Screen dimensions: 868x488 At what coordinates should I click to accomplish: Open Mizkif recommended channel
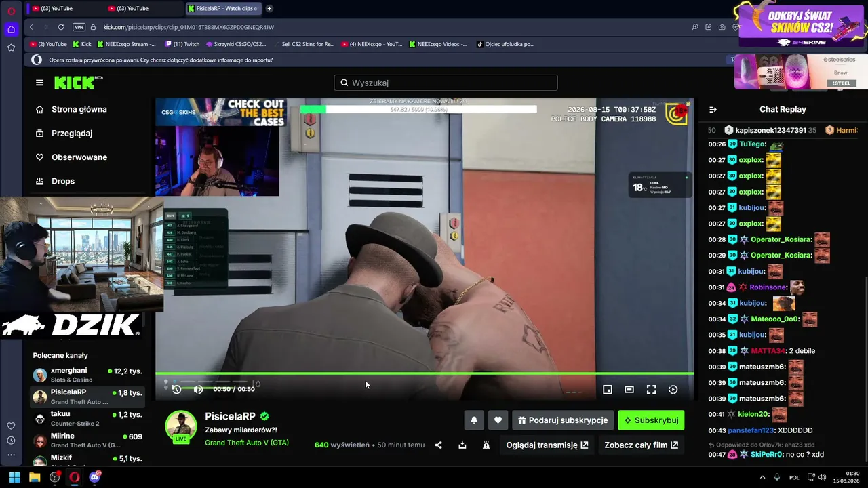[x=87, y=460]
